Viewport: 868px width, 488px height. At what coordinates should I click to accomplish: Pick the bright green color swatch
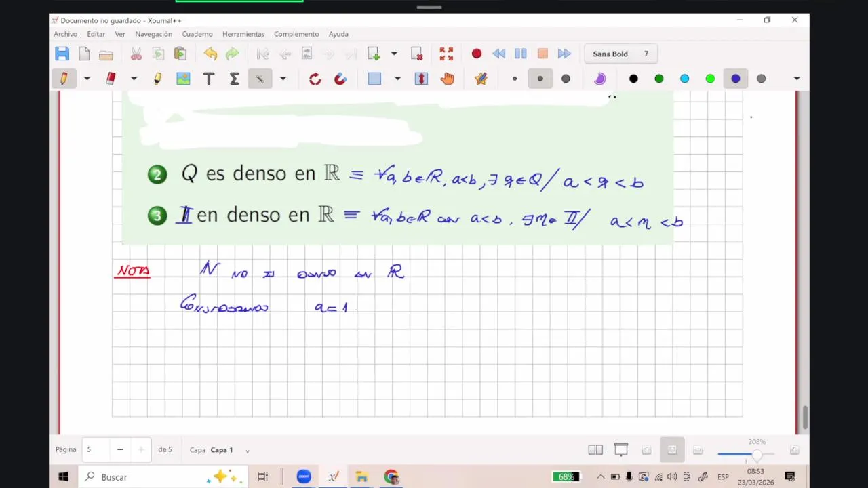(x=710, y=79)
